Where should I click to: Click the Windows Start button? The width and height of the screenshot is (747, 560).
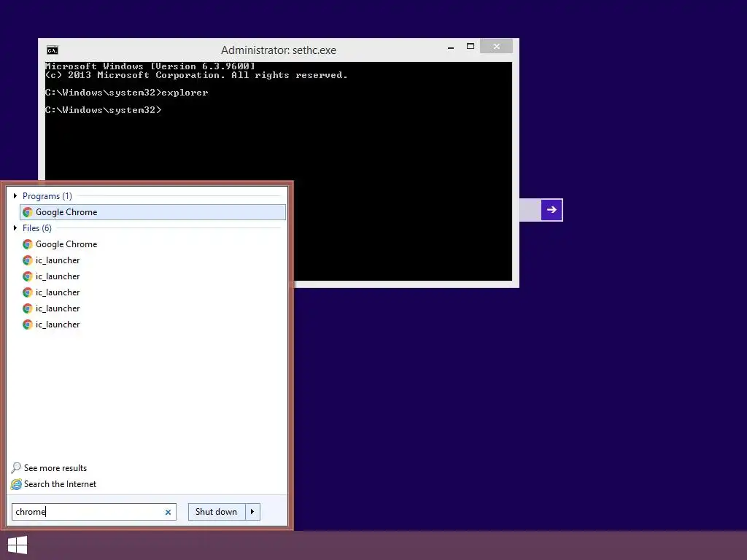18,545
